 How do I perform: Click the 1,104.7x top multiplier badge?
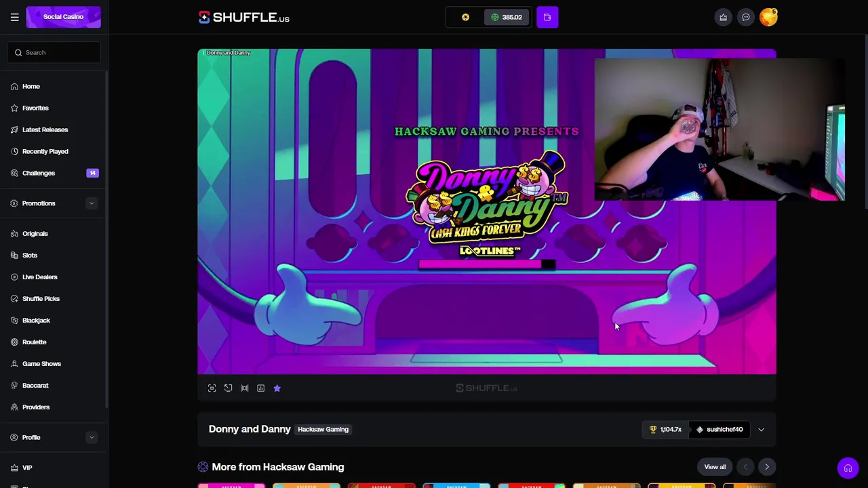tap(665, 429)
